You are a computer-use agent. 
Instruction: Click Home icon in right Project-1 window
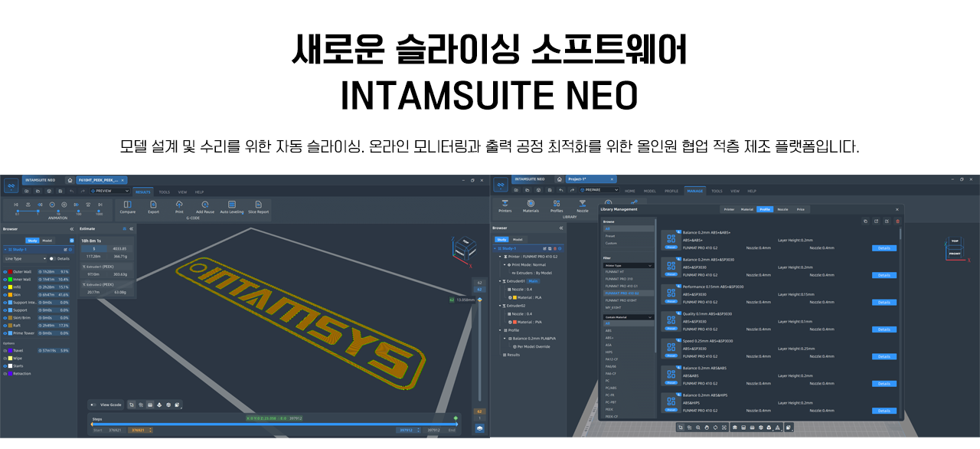(x=560, y=179)
